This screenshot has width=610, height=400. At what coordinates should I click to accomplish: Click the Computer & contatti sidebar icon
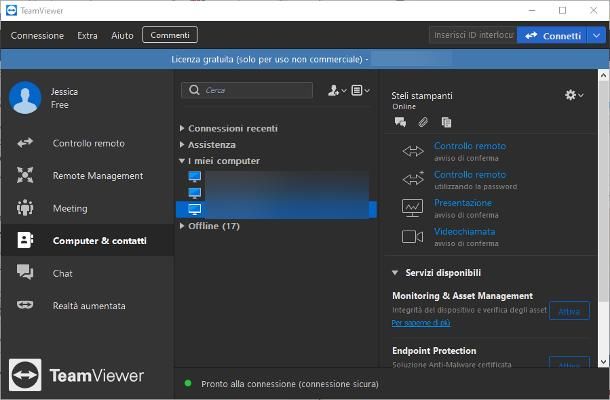point(25,240)
